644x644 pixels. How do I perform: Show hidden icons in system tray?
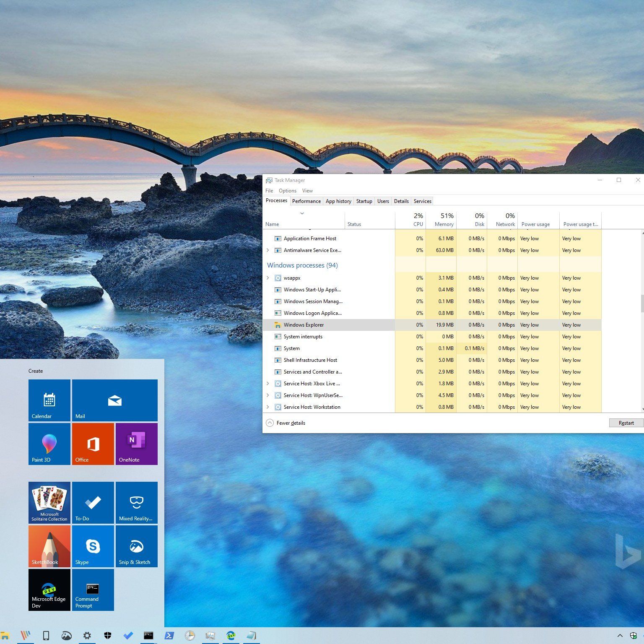coord(620,636)
